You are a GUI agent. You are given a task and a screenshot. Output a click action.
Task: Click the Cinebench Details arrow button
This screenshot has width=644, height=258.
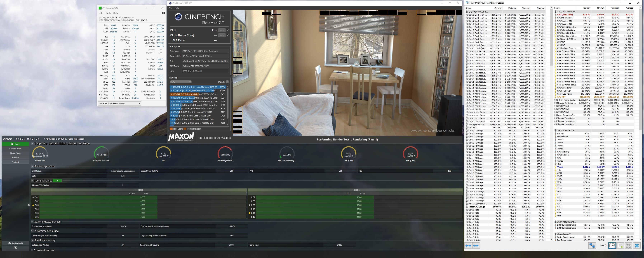click(x=227, y=82)
